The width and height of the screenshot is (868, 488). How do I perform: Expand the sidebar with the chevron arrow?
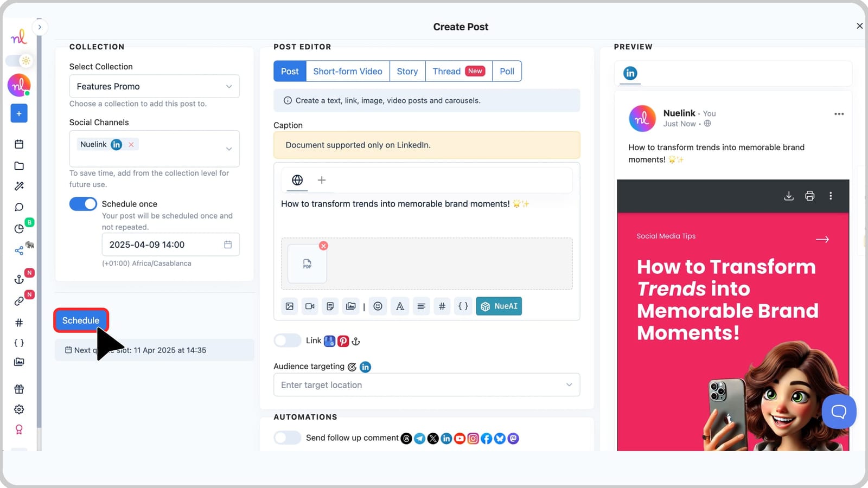coord(40,27)
